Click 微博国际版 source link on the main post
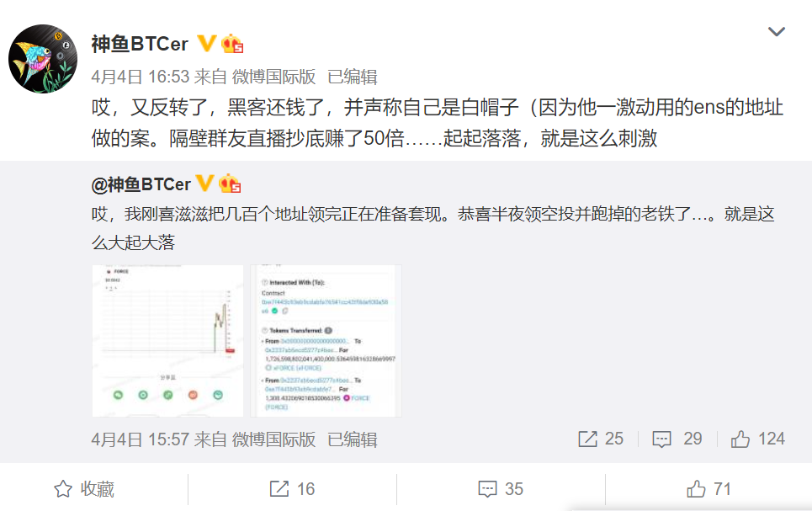 (x=274, y=77)
